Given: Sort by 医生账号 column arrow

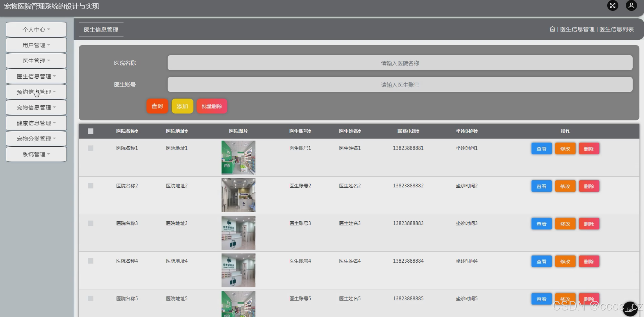Looking at the screenshot, I should (x=310, y=131).
